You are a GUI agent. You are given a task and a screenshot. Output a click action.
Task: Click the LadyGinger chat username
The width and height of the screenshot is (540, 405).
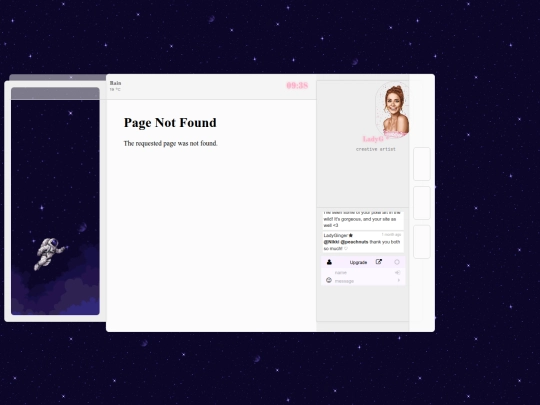(x=336, y=235)
